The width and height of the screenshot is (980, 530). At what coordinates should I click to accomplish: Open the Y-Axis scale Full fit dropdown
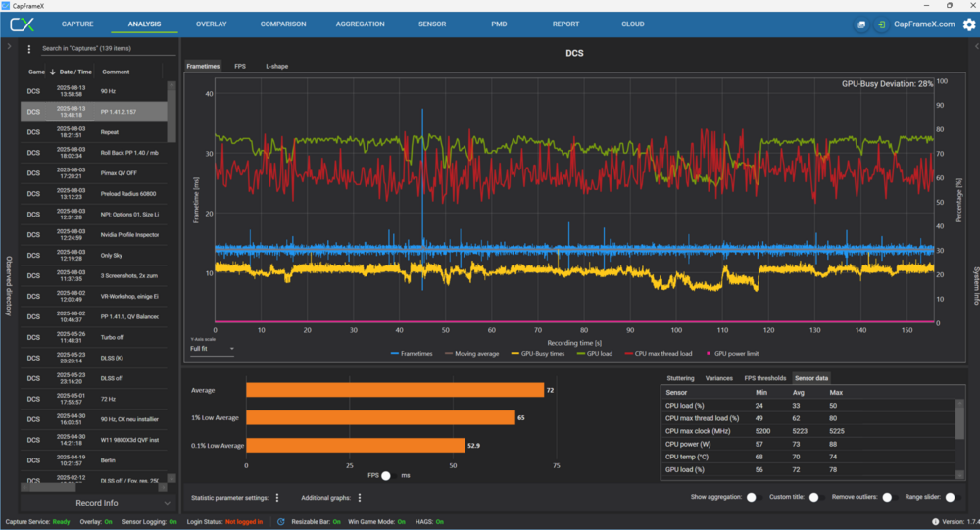pos(213,348)
